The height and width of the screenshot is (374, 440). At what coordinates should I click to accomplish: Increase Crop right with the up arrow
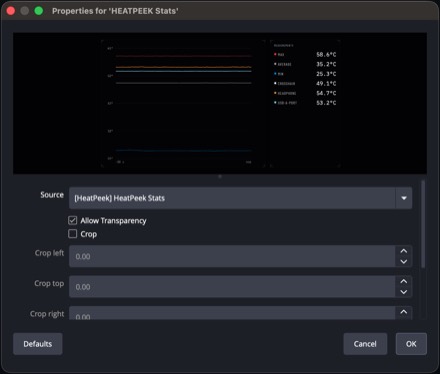(404, 312)
